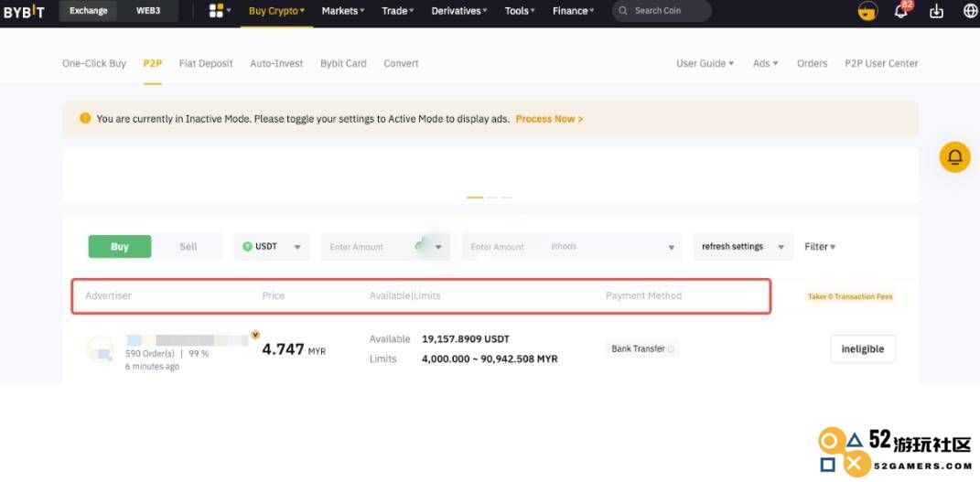Open P2P User Center

coord(881,63)
